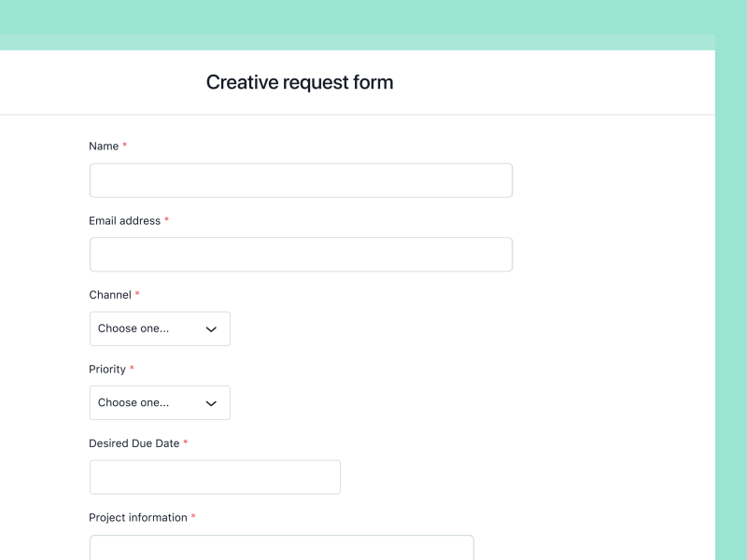
Task: Open the Priority dropdown
Action: tap(159, 402)
